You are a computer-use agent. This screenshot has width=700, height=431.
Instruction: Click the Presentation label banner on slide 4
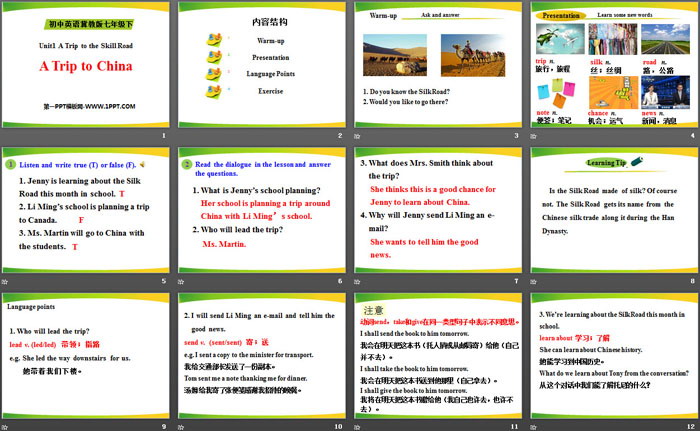(x=561, y=16)
